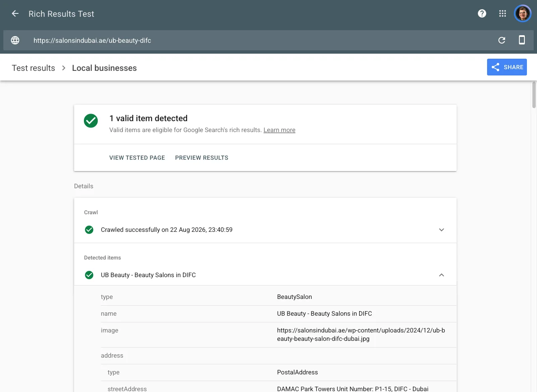Click the 'Crawl' section label
Viewport: 537px width, 392px height.
point(91,213)
